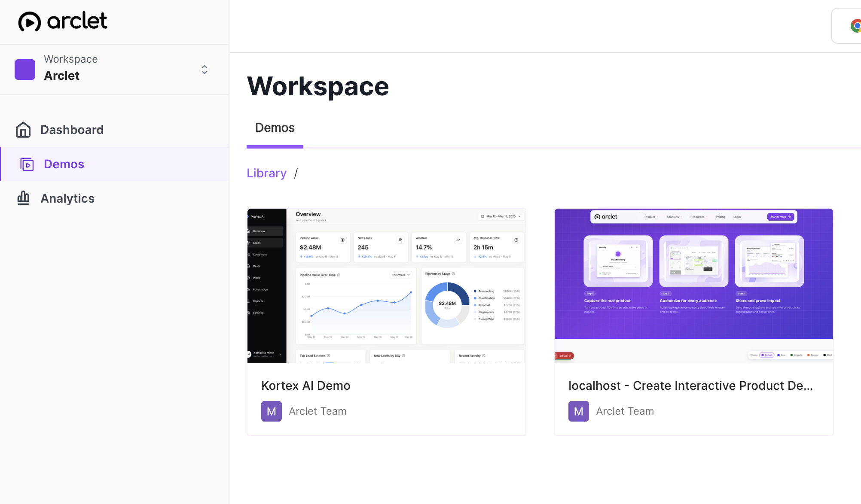The height and width of the screenshot is (504, 861).
Task: Open the localhost demo thumbnail
Action: coord(694,286)
